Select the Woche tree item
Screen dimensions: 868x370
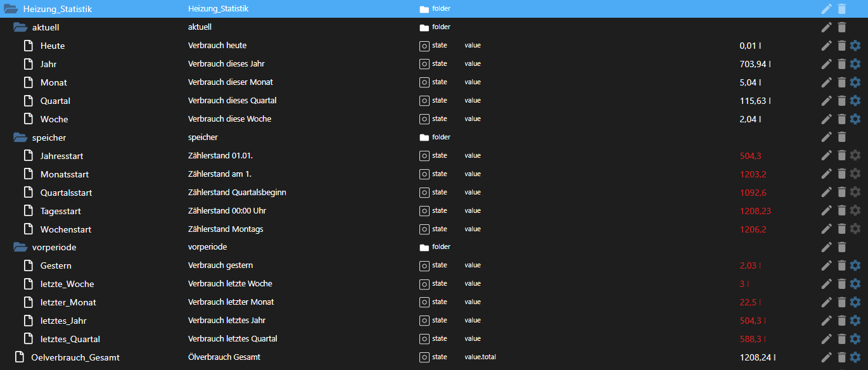pyautogui.click(x=54, y=119)
